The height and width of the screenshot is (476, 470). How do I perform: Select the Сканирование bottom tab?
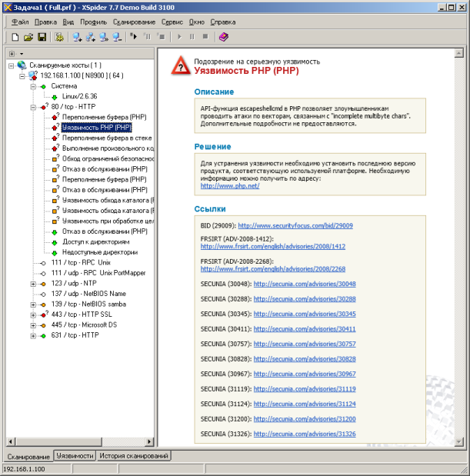28,456
